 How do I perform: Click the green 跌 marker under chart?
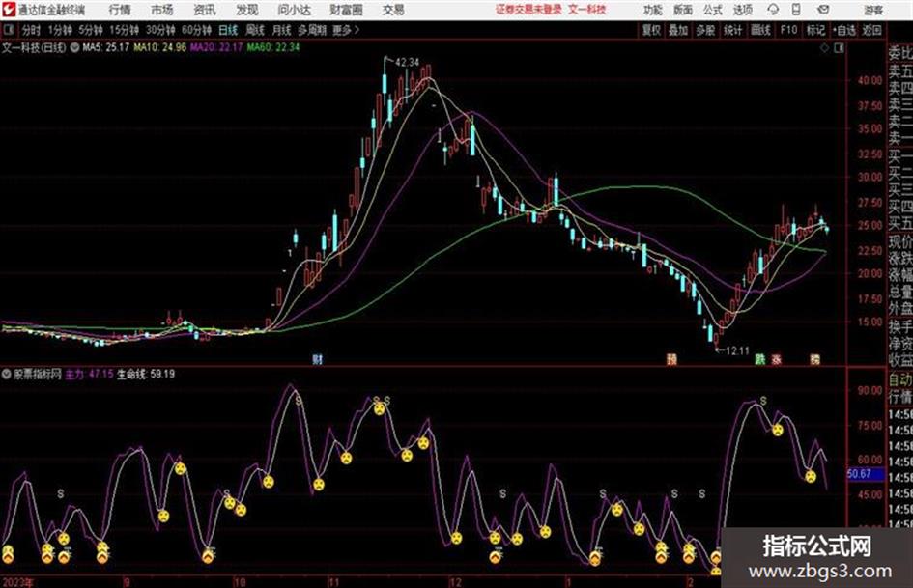[759, 359]
